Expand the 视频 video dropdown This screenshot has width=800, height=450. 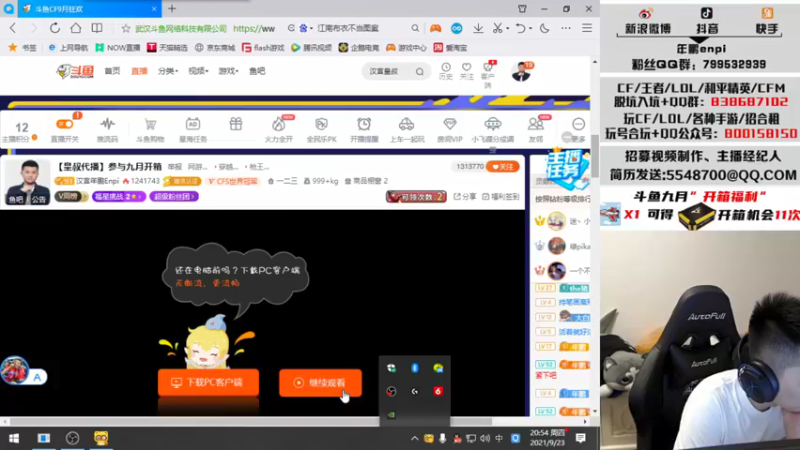pyautogui.click(x=198, y=71)
